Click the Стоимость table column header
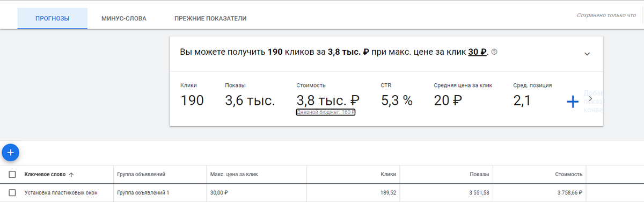This screenshot has width=644, height=223. (568, 174)
